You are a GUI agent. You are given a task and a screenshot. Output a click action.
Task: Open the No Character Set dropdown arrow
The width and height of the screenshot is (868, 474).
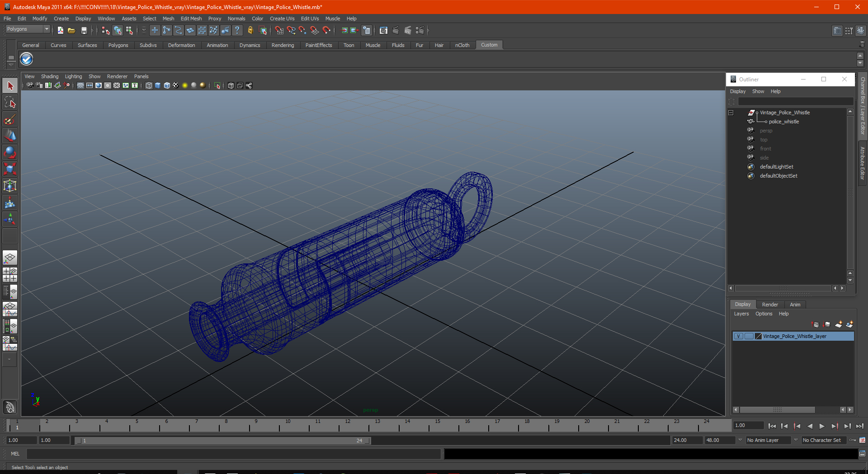click(x=796, y=440)
